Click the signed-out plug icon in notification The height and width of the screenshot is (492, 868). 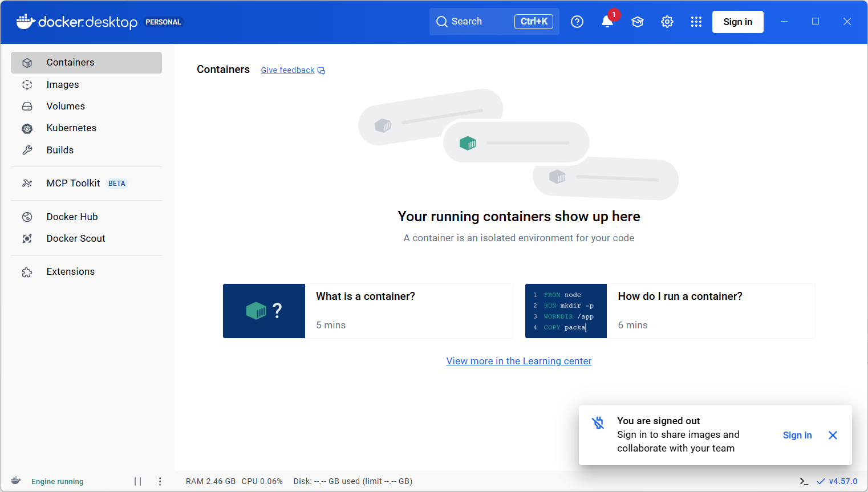tap(598, 422)
